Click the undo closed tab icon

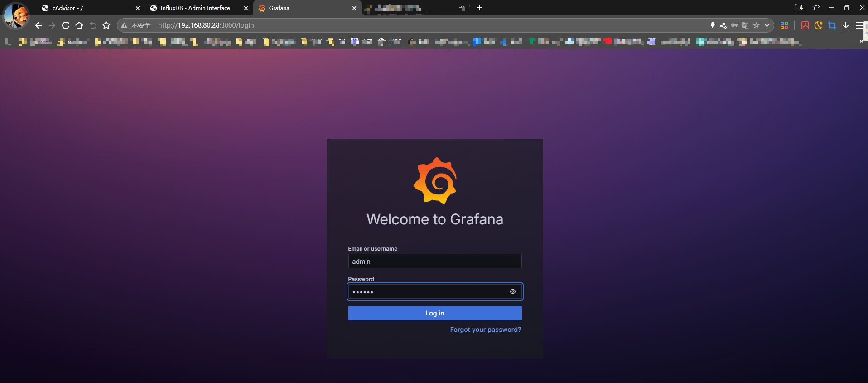tap(93, 25)
